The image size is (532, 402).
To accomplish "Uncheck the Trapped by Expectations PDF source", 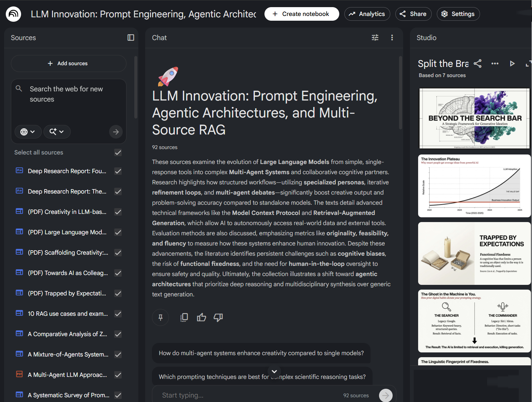I will (x=118, y=293).
